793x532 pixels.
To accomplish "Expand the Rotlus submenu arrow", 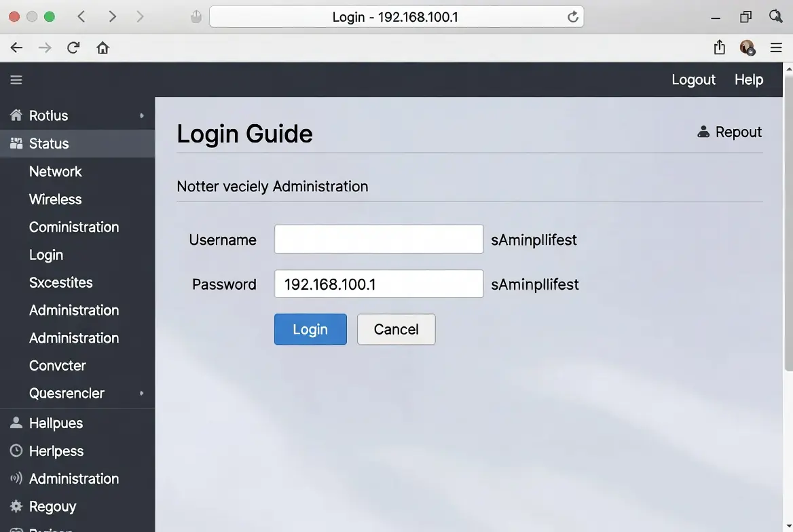I will (141, 116).
